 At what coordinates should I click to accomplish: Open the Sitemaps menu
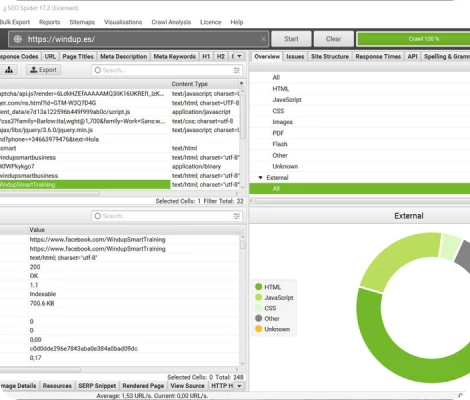point(82,22)
